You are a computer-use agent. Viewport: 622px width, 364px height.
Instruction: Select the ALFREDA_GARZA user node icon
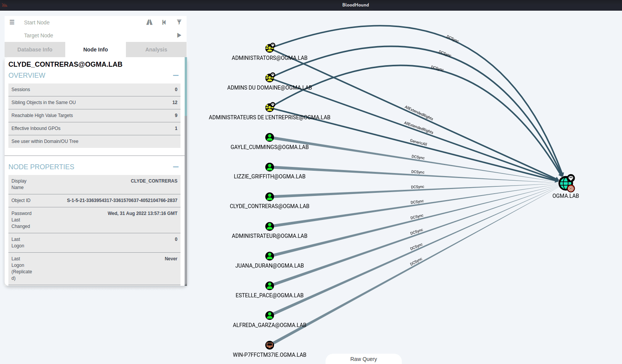point(270,316)
